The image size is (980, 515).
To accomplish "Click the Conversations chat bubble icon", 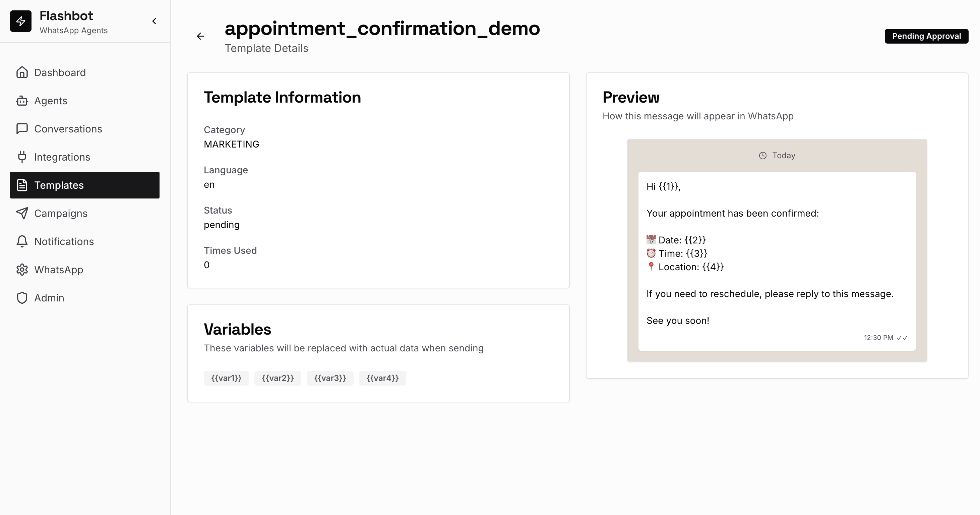I will tap(22, 129).
